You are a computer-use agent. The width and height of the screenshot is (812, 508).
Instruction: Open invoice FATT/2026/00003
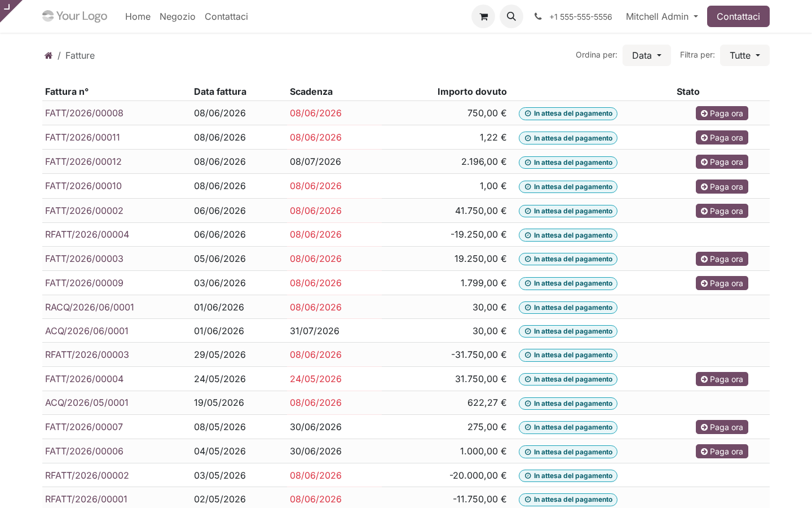[84, 259]
